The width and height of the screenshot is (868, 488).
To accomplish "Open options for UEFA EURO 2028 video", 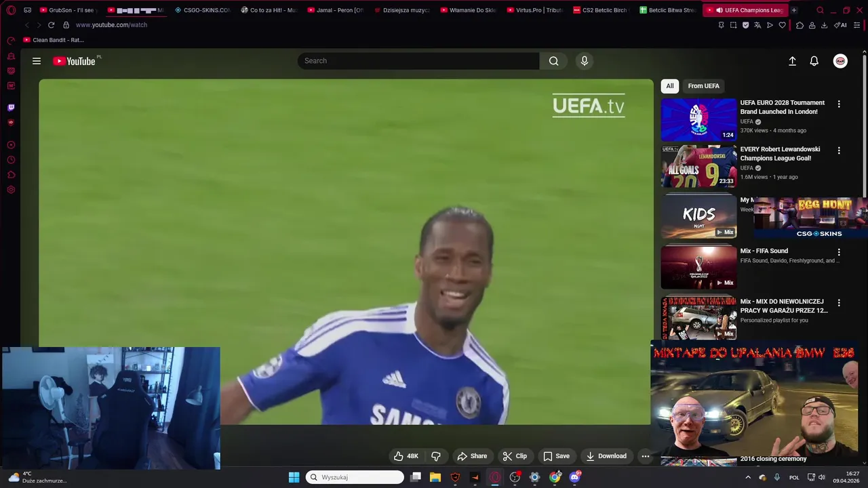I will pyautogui.click(x=839, y=104).
